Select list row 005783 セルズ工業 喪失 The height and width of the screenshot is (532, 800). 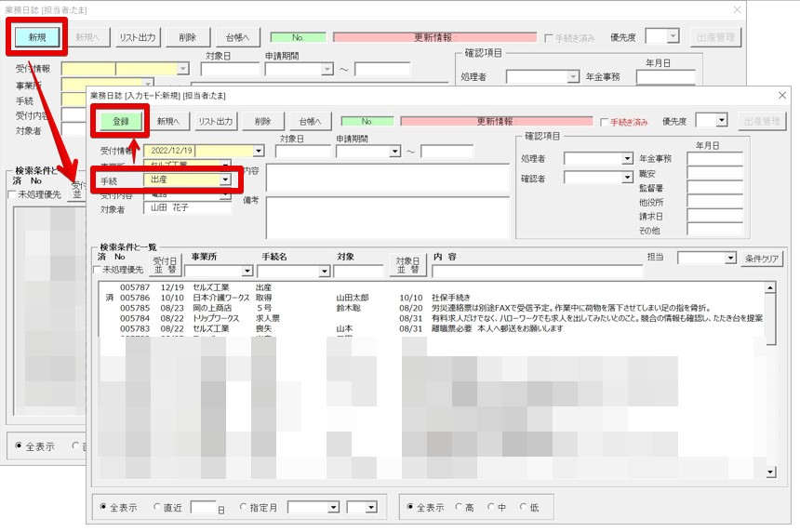tap(433, 329)
